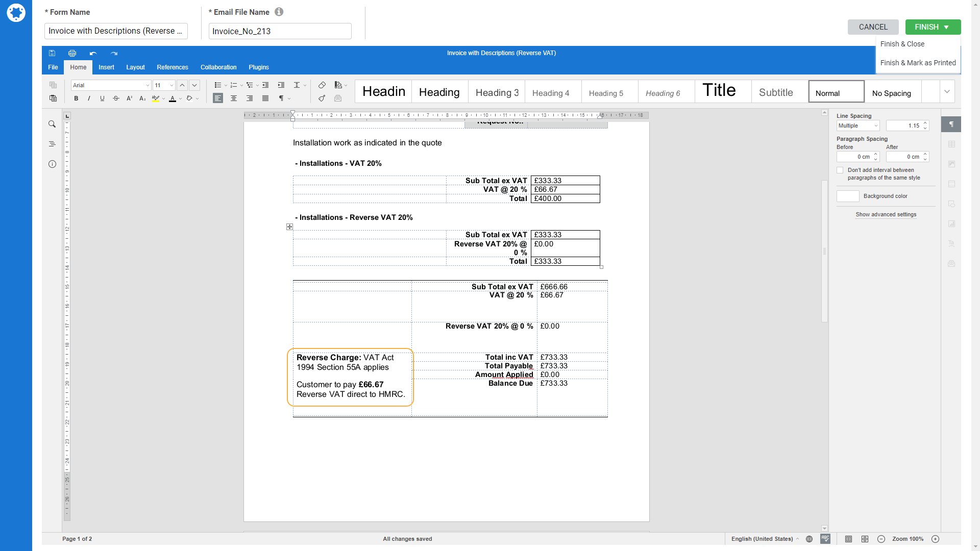The image size is (980, 551).
Task: Choose Finish & Close option
Action: pyautogui.click(x=902, y=44)
